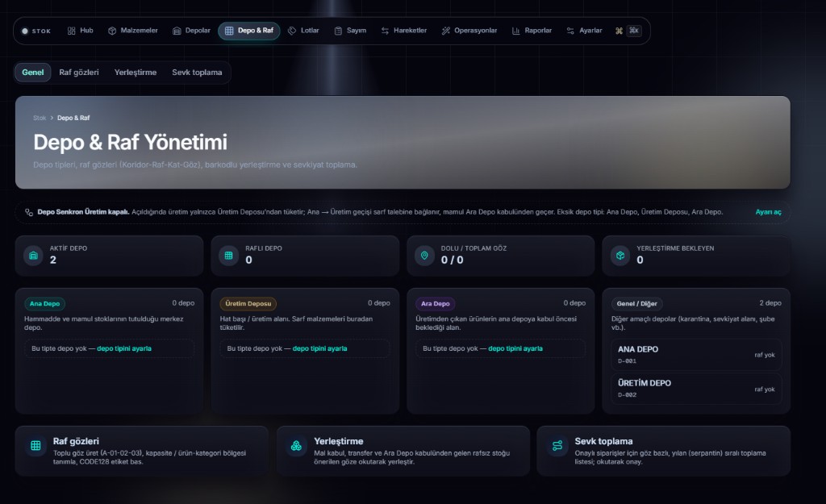This screenshot has height=504, width=826.
Task: Open the Depo & Raf navigation item
Action: point(248,31)
